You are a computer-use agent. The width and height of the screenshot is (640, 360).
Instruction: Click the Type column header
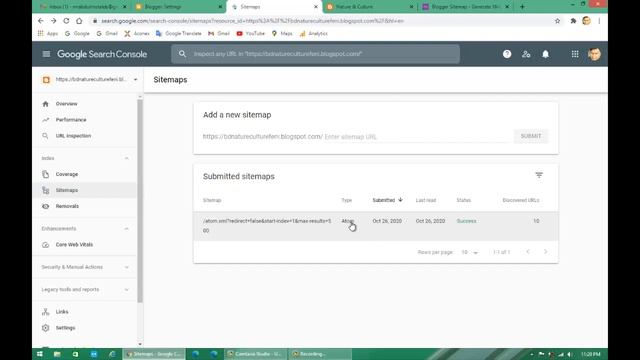[347, 200]
